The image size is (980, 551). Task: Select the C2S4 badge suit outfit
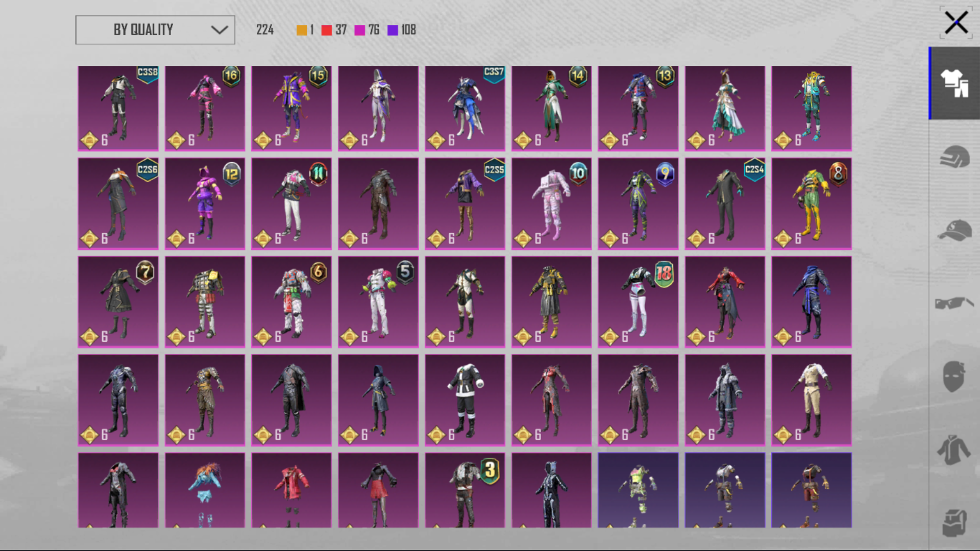point(725,204)
